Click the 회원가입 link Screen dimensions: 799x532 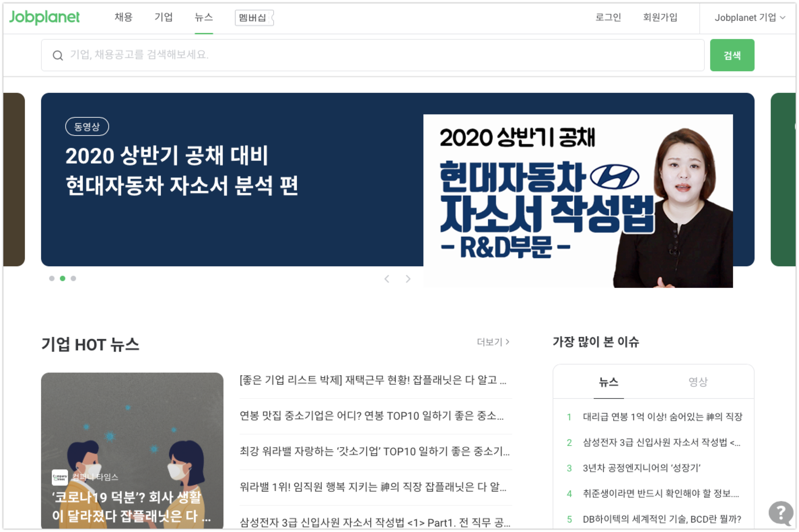click(x=660, y=17)
